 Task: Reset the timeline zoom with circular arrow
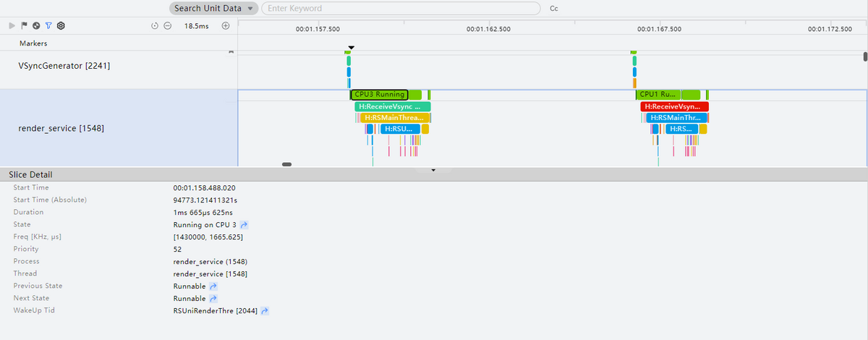click(155, 26)
